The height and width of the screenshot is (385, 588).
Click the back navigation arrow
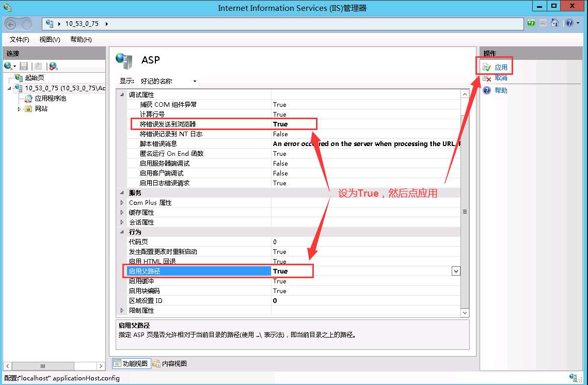(10, 23)
